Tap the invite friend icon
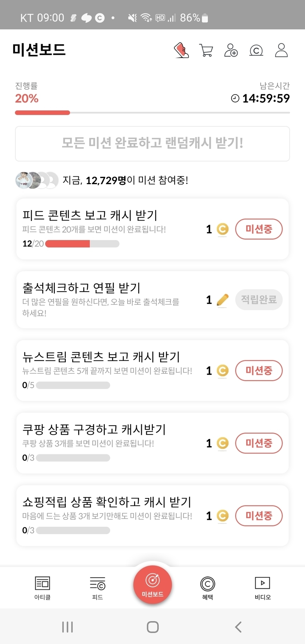305x644 pixels. 231,50
